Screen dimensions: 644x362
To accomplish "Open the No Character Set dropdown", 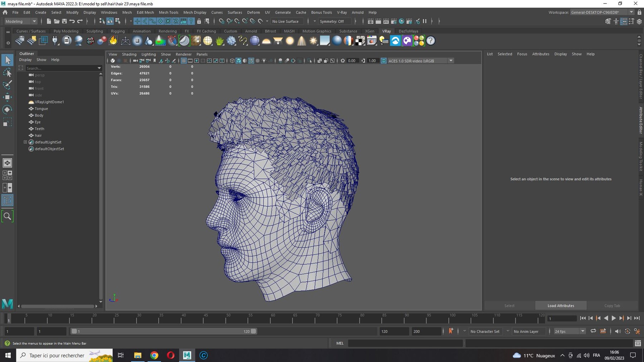I will [x=485, y=331].
